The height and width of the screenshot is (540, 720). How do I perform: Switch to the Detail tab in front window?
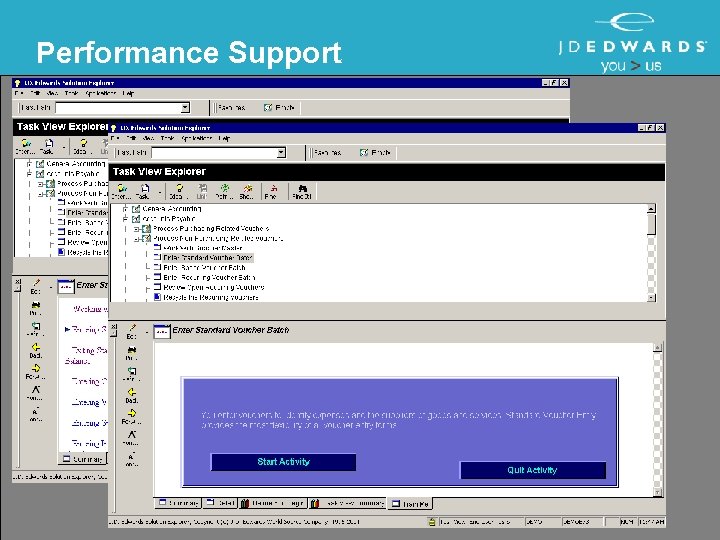pos(220,503)
